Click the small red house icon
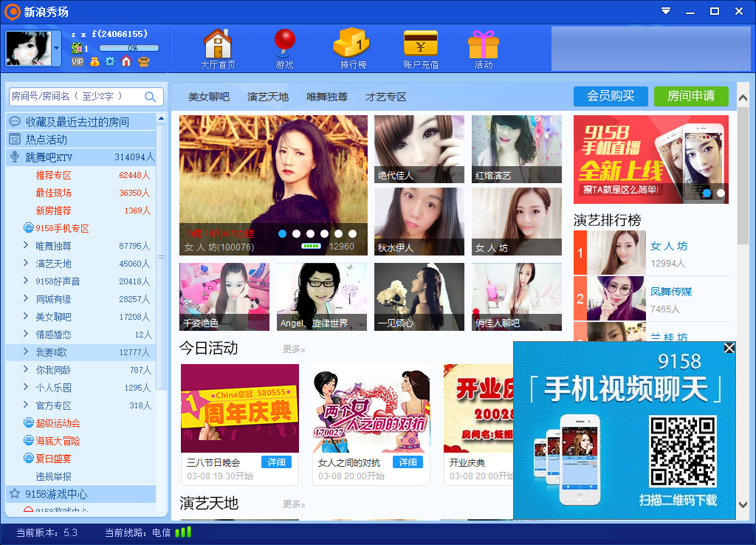Viewport: 756px width, 545px height. click(125, 61)
